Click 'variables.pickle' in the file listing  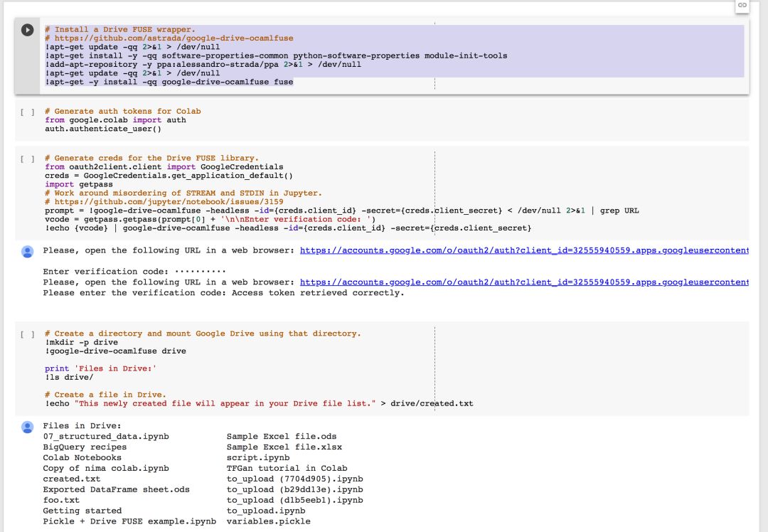(x=268, y=522)
